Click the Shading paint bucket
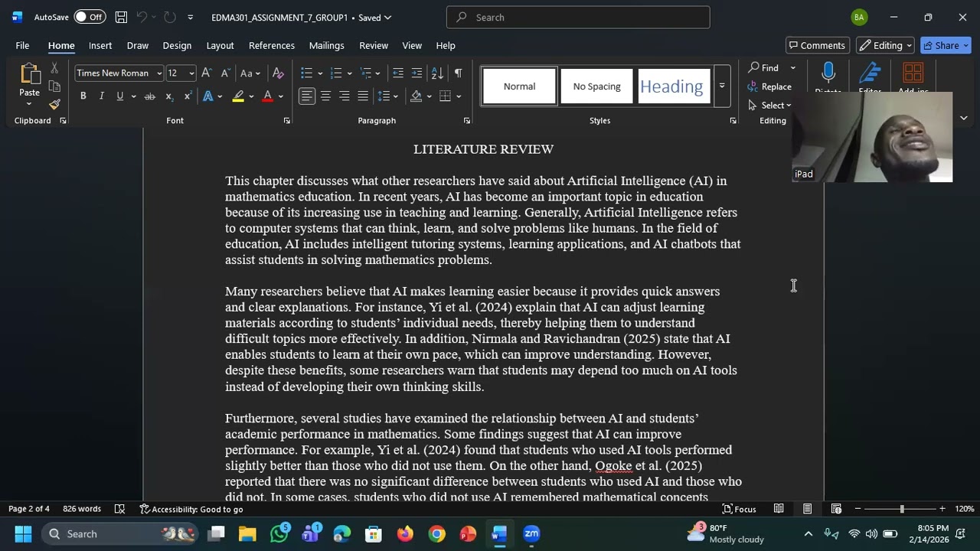 pyautogui.click(x=416, y=96)
